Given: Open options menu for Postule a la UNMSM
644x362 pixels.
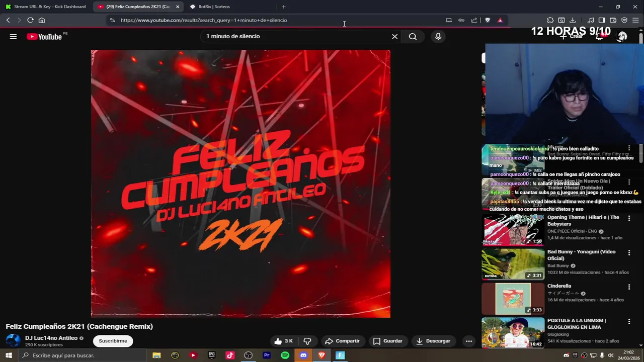Looking at the screenshot, I should [629, 321].
